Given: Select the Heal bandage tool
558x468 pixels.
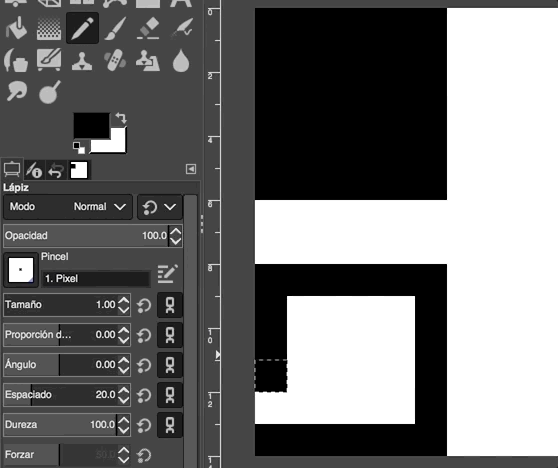Looking at the screenshot, I should 115,60.
